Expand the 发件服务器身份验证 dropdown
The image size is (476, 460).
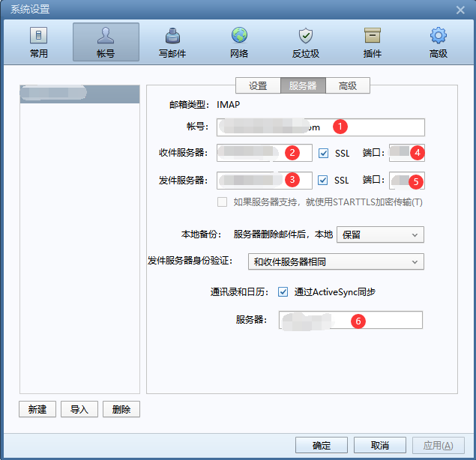pyautogui.click(x=335, y=261)
